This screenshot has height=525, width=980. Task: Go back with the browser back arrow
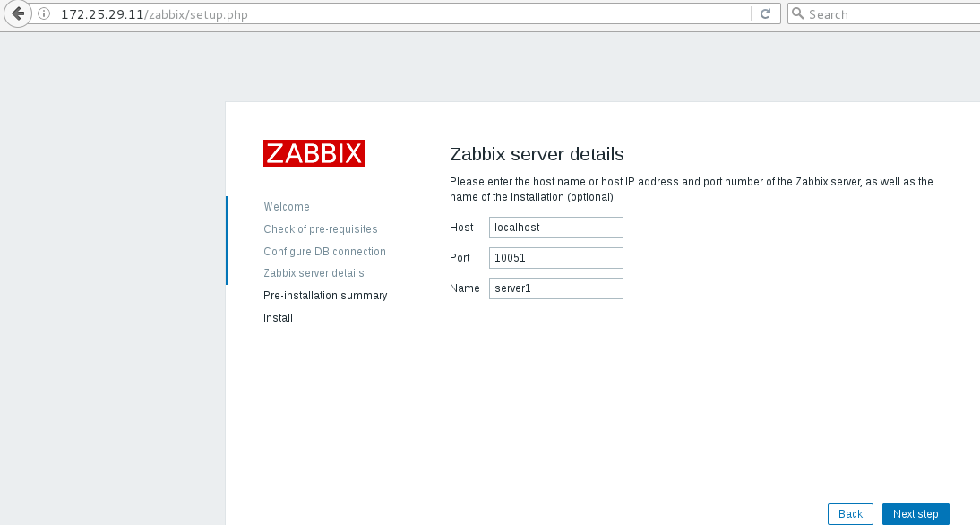click(18, 13)
